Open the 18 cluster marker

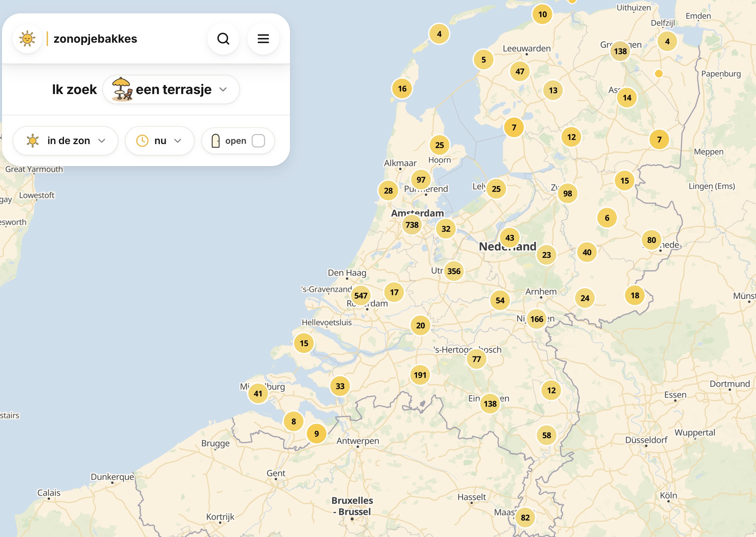(635, 296)
